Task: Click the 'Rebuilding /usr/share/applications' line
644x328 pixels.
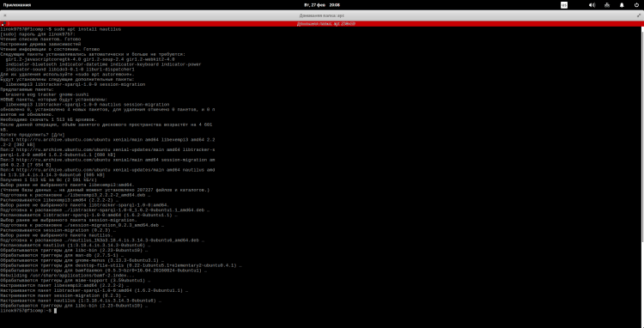Action: pos(67,276)
